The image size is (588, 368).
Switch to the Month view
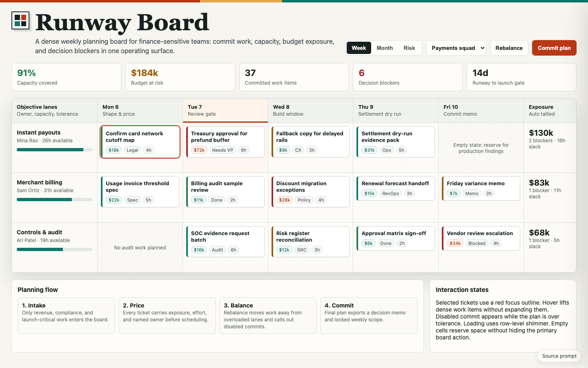pyautogui.click(x=385, y=48)
